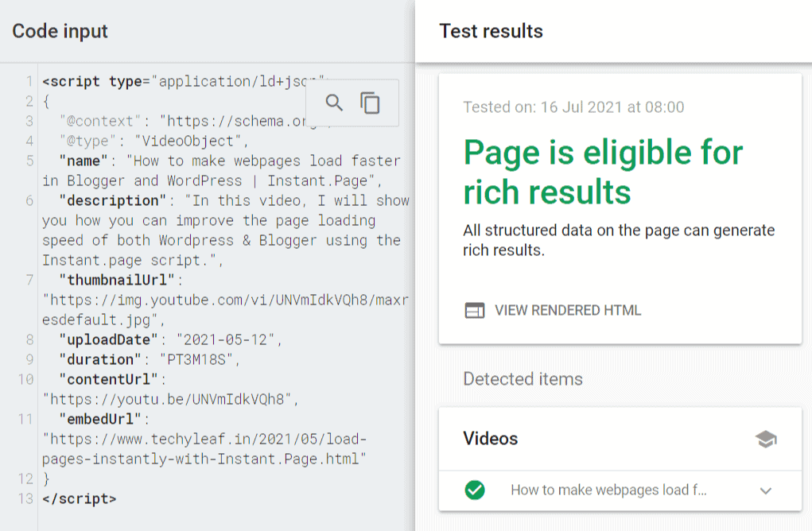Click the "duration" key in the code
This screenshot has height=531, width=812.
pos(100,359)
